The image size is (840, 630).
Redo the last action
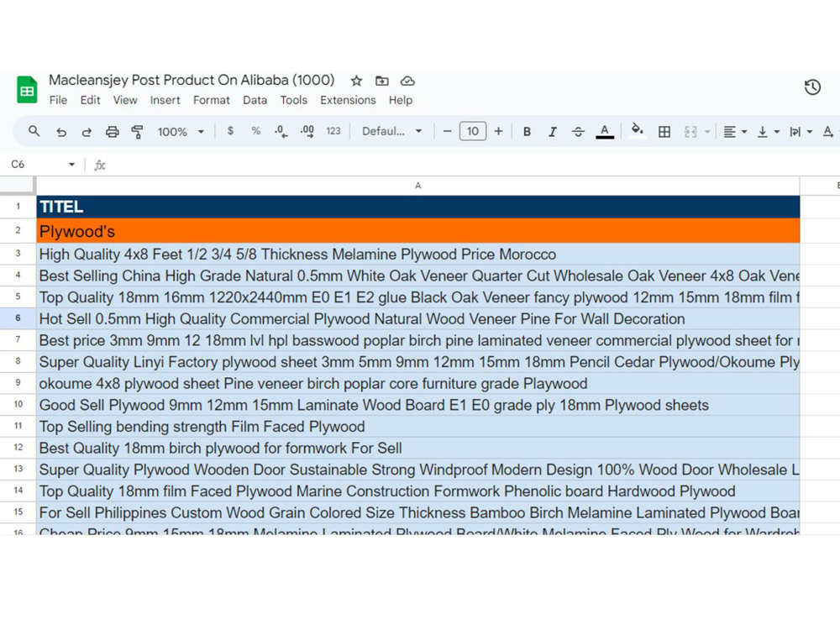87,132
